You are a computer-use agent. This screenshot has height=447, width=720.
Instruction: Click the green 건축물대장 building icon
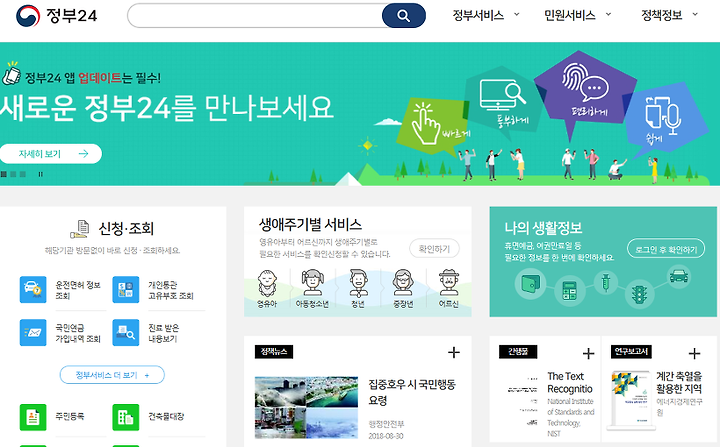(126, 417)
